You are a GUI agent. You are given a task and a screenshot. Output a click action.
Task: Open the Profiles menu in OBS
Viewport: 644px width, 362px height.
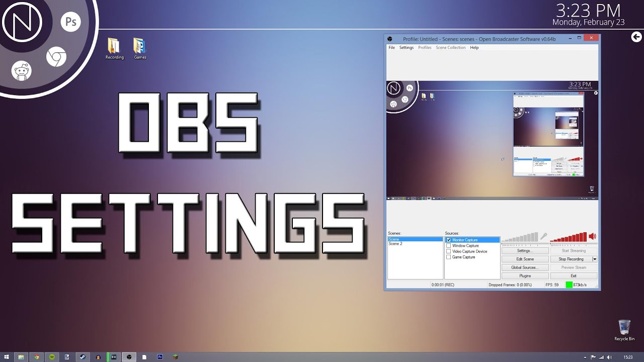[425, 48]
